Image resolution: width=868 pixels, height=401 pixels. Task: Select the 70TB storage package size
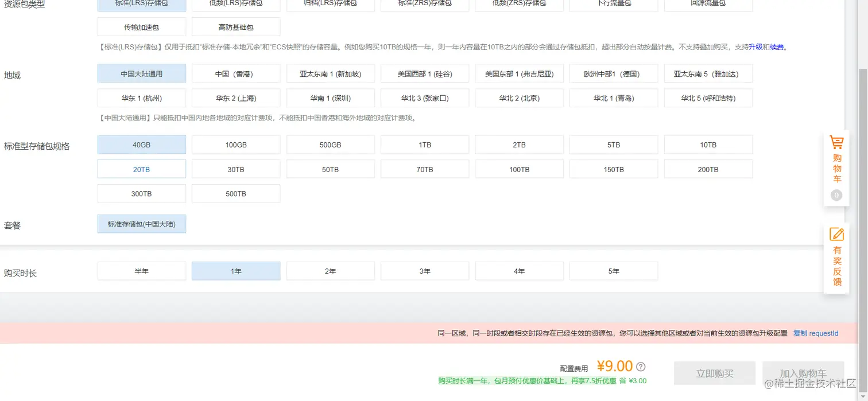click(425, 169)
